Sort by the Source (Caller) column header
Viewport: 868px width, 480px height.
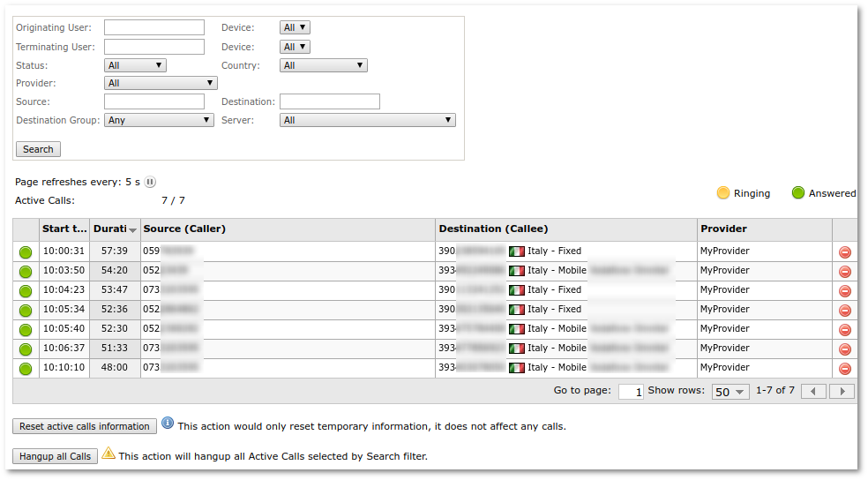(184, 229)
